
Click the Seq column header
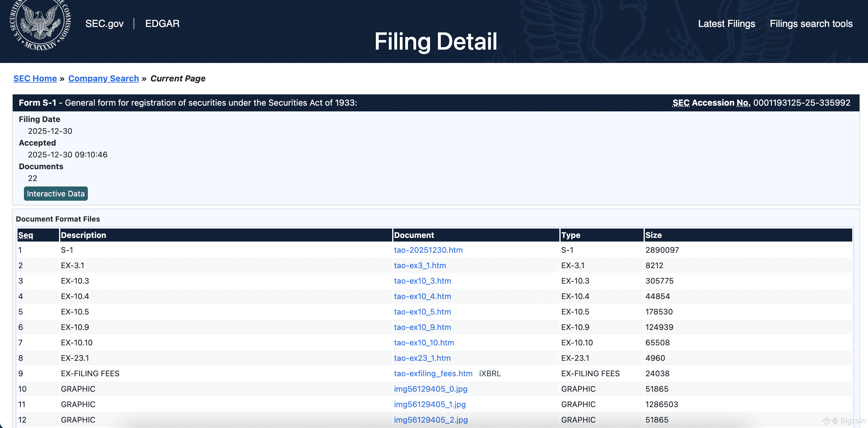click(x=26, y=235)
